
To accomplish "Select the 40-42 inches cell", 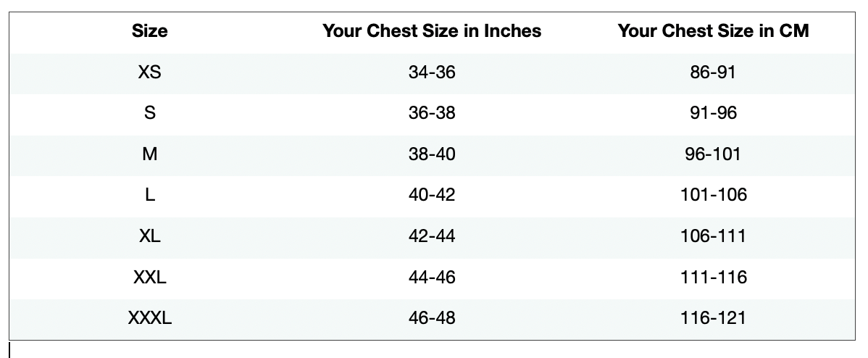I will (432, 195).
